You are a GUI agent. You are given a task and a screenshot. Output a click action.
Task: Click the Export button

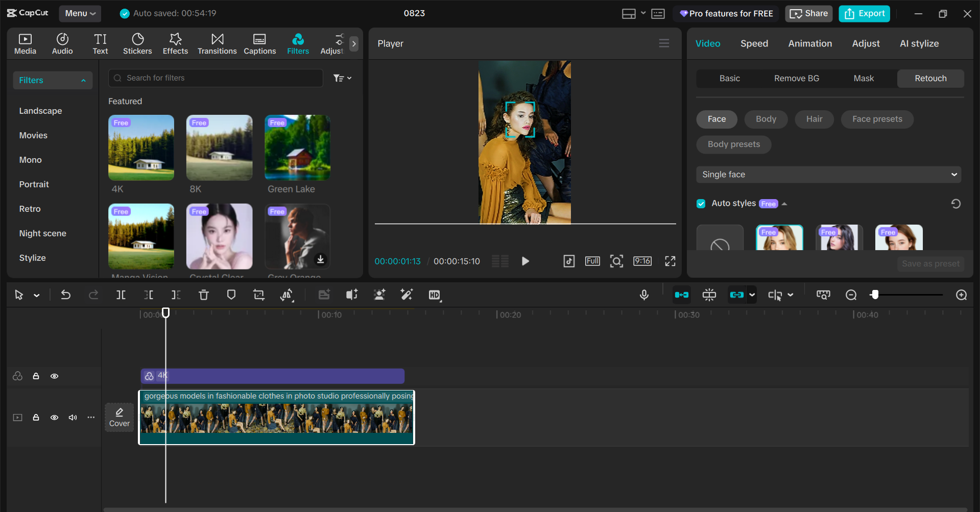click(x=864, y=13)
